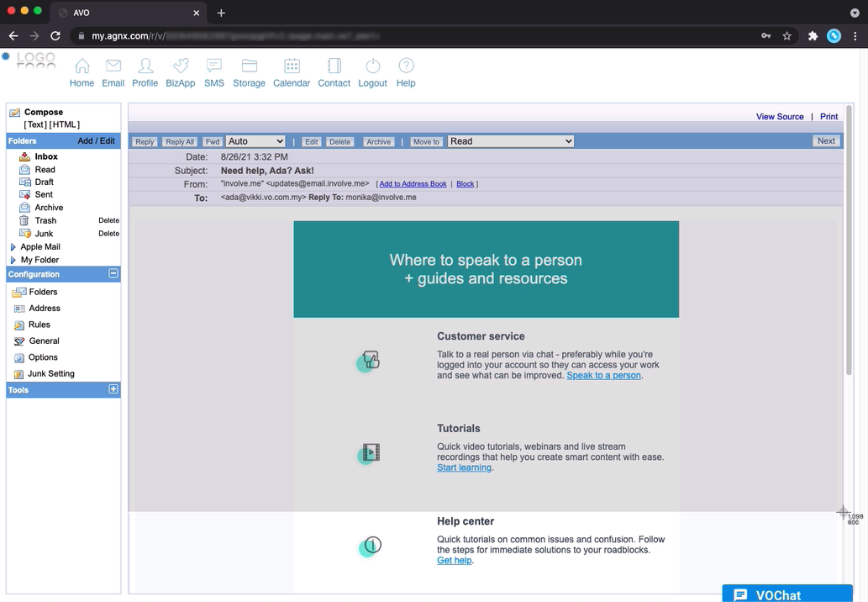Click the Reply All button
Viewport: 868px width, 602px height.
[179, 142]
